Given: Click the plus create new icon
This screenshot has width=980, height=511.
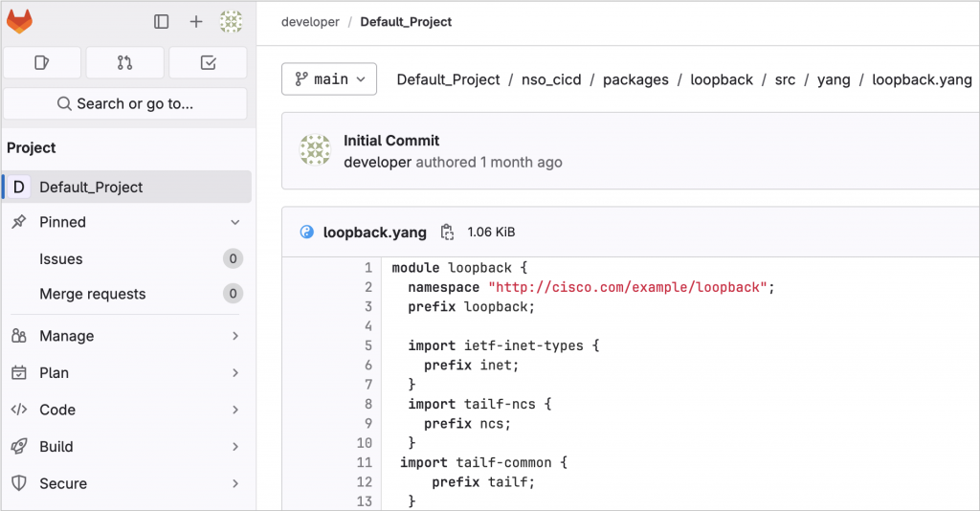Looking at the screenshot, I should click(x=196, y=21).
